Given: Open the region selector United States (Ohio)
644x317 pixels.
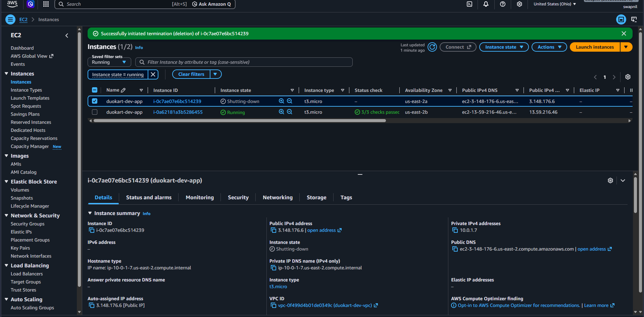Looking at the screenshot, I should coord(555,4).
